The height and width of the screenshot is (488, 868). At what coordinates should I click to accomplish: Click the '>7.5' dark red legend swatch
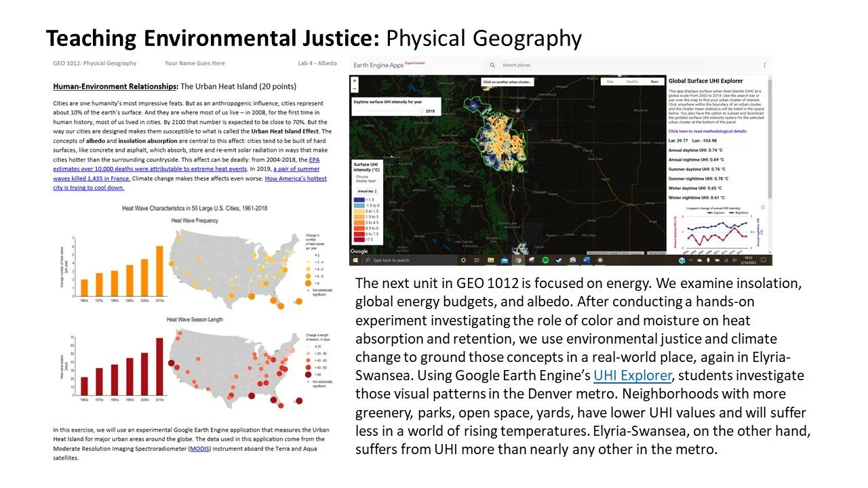tap(359, 239)
